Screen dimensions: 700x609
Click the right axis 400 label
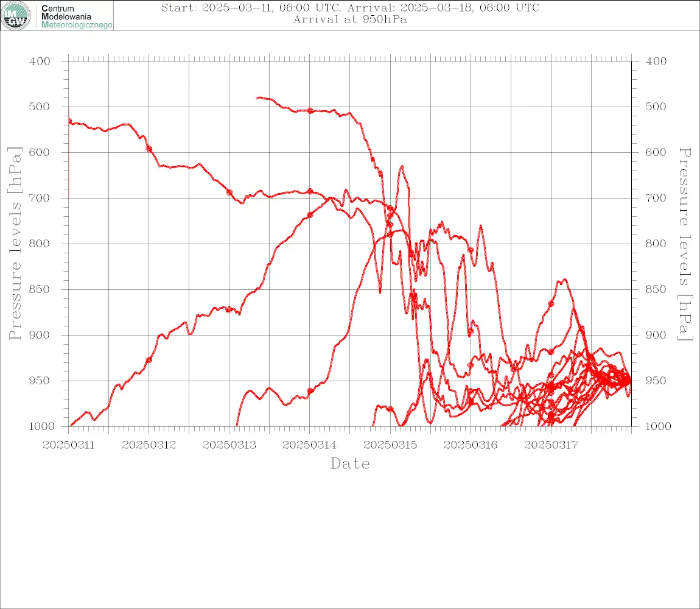tap(656, 62)
